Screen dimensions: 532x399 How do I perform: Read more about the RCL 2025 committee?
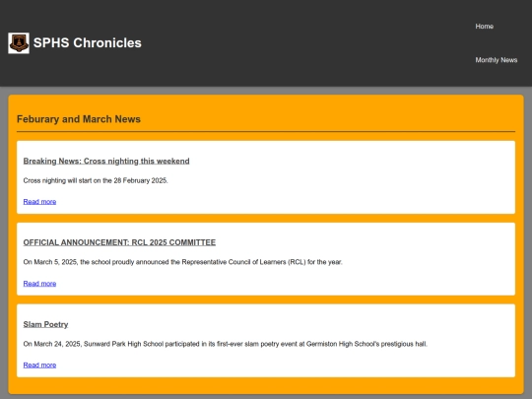39,284
